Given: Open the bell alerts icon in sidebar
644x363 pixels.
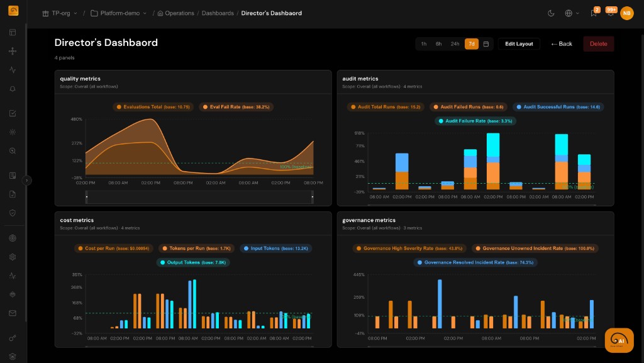Looking at the screenshot, I should pos(13,89).
